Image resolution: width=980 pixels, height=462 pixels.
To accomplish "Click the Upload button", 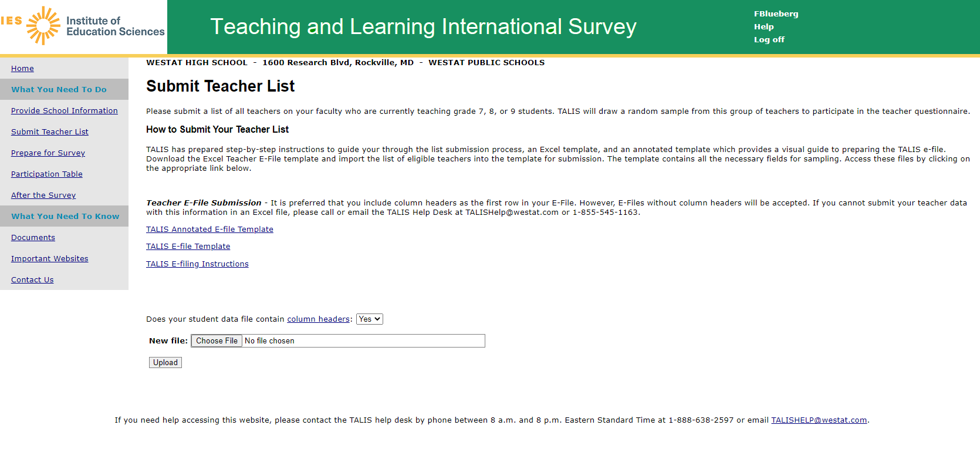I will (165, 363).
